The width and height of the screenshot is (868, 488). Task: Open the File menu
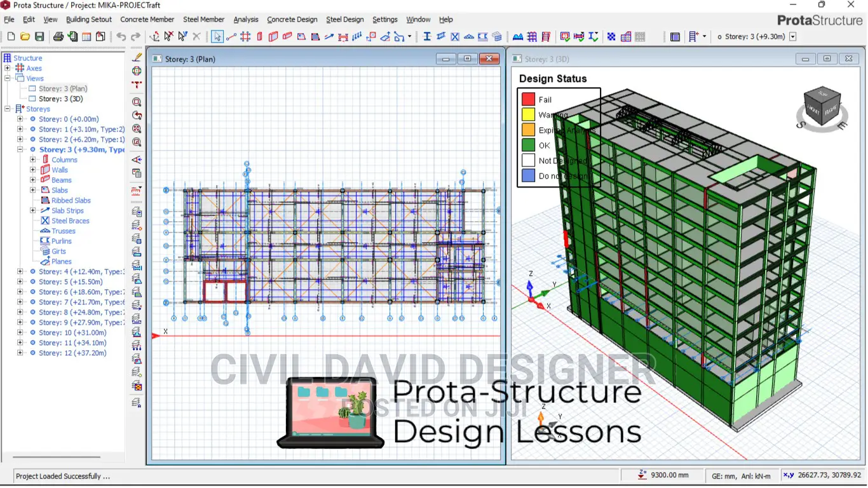[x=9, y=20]
